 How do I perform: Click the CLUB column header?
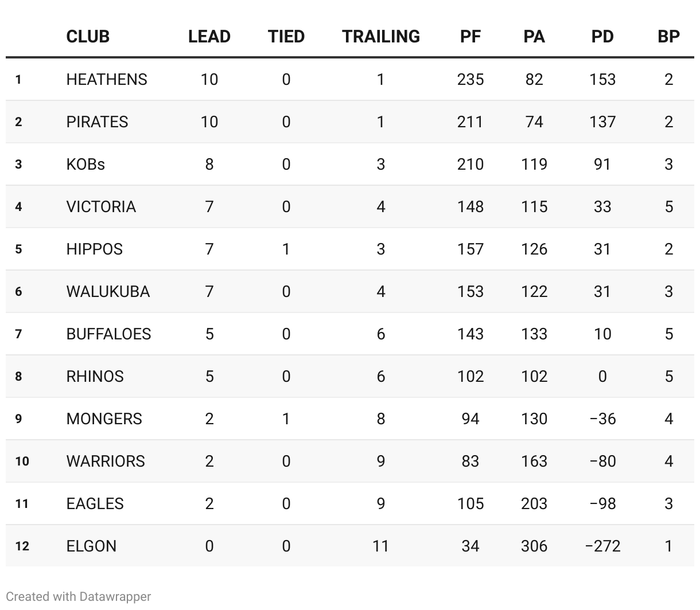pos(88,37)
